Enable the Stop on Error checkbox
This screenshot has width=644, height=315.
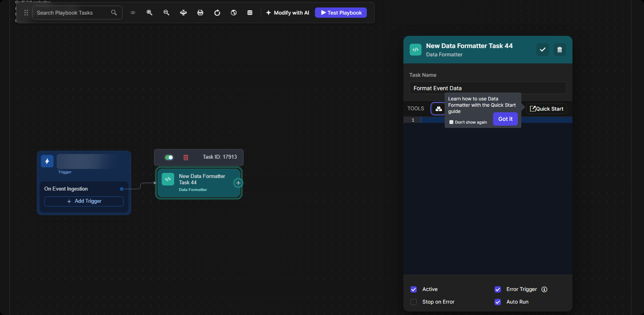click(x=414, y=302)
